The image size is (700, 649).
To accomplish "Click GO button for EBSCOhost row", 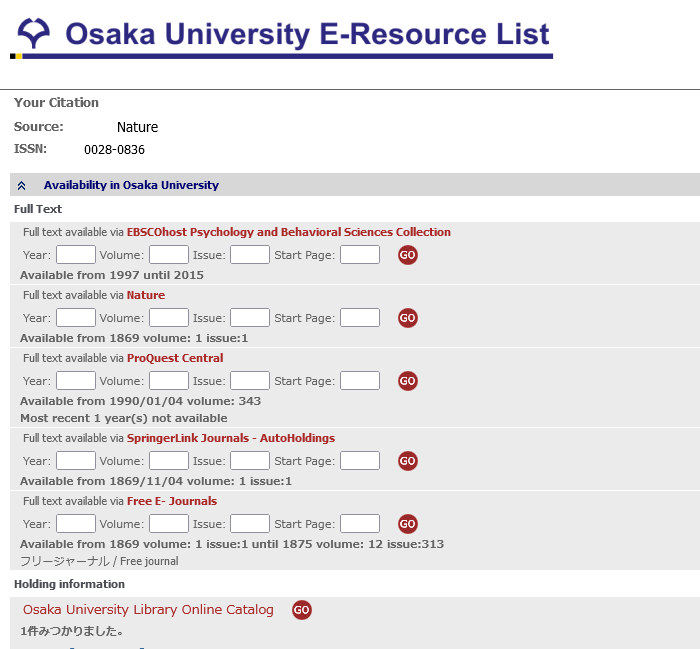I will pyautogui.click(x=408, y=255).
